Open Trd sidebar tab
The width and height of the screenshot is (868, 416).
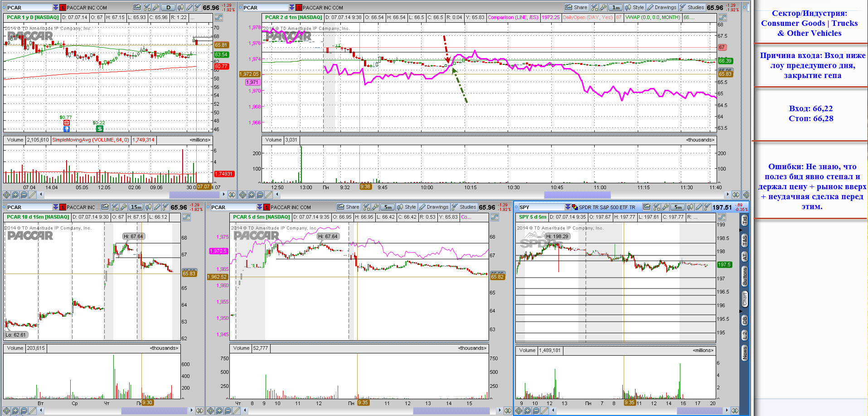point(744,220)
